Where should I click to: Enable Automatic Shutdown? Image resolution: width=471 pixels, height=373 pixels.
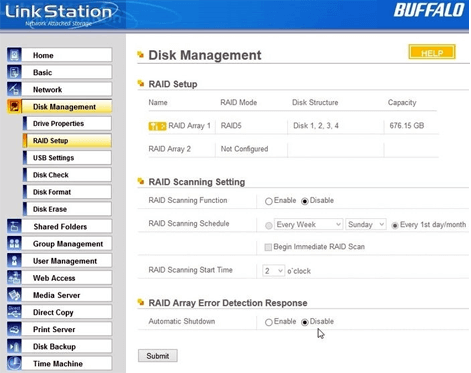click(269, 322)
